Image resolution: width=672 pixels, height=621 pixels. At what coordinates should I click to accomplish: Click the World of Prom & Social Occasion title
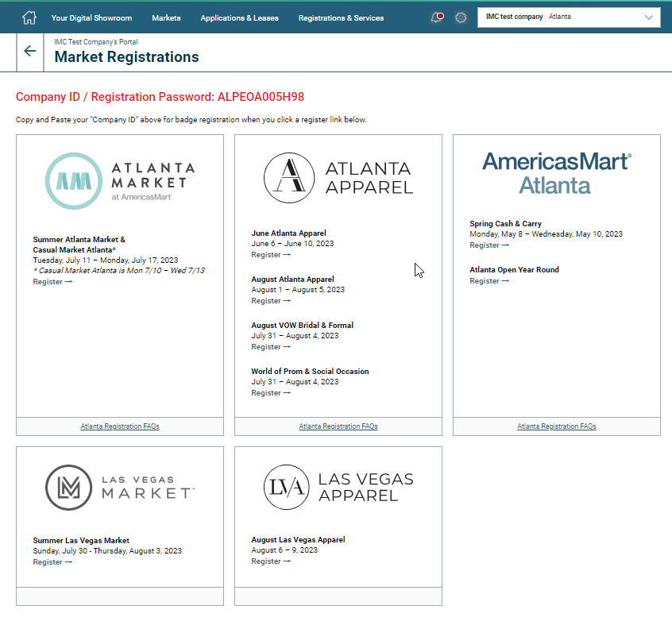[x=310, y=371]
